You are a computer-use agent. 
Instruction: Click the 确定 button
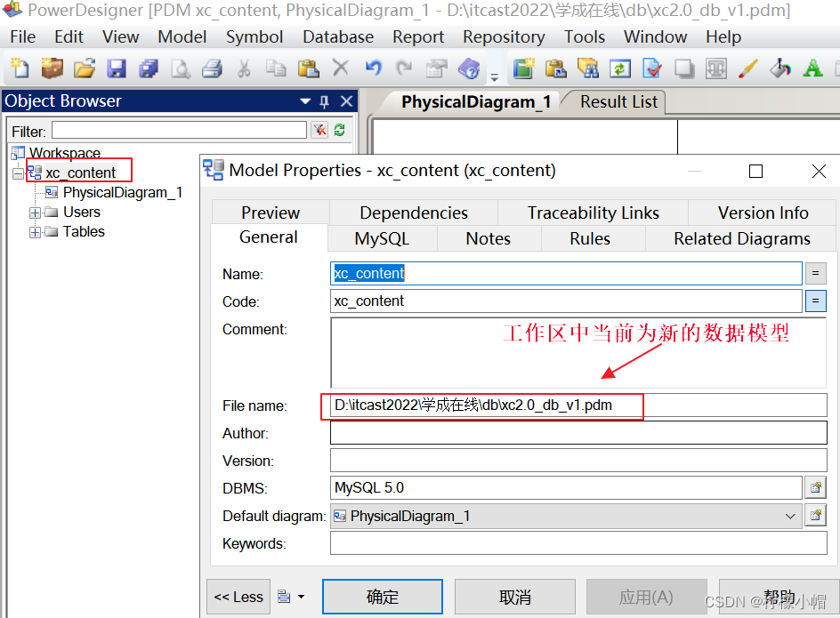point(383,597)
